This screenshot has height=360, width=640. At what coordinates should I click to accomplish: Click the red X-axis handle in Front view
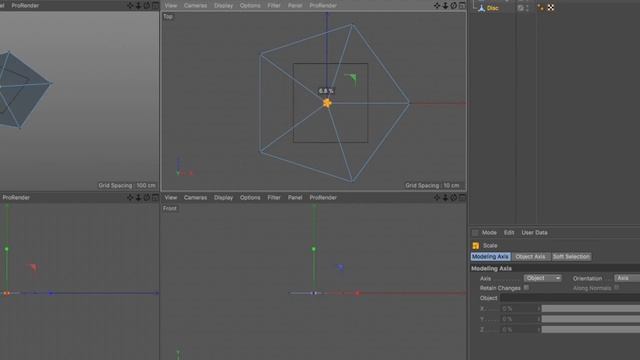pyautogui.click(x=358, y=293)
